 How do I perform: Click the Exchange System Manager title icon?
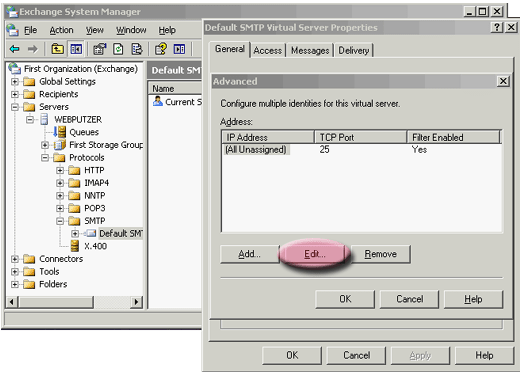12,12
